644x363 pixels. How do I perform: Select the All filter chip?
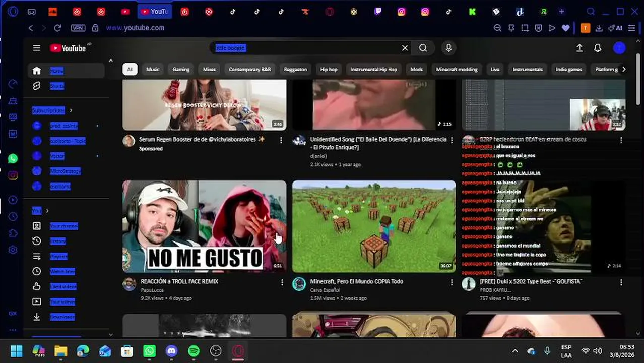point(130,69)
